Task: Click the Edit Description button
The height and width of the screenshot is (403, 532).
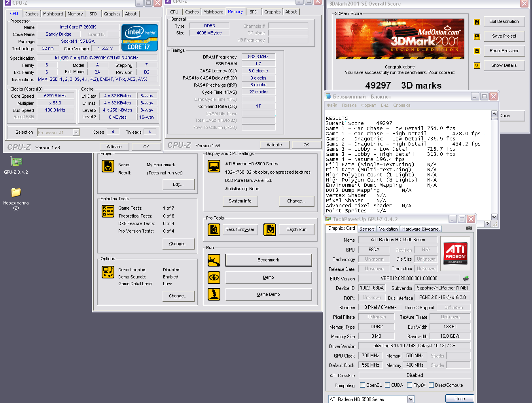Action: click(504, 21)
